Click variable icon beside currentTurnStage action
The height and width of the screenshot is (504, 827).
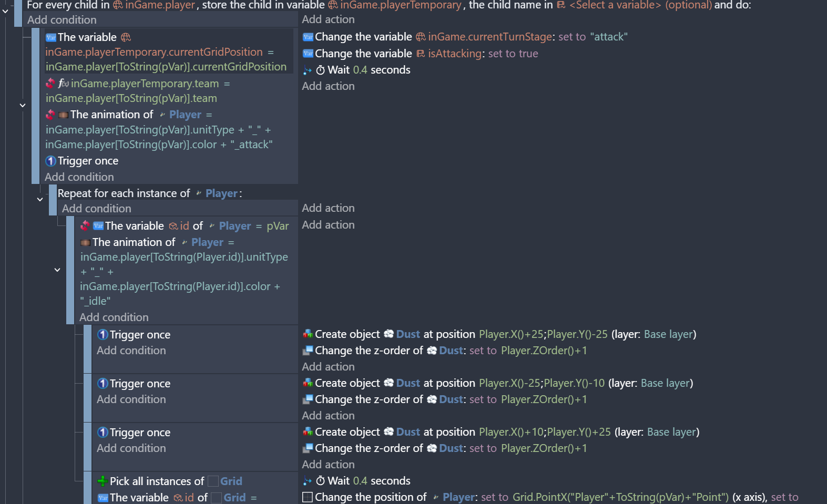308,37
